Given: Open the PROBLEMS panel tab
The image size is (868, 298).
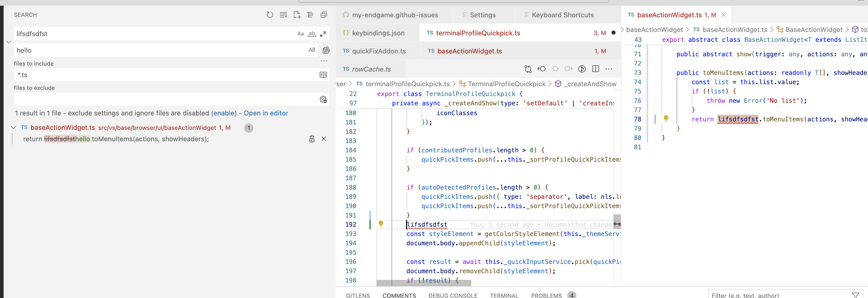Looking at the screenshot, I should pyautogui.click(x=546, y=295).
